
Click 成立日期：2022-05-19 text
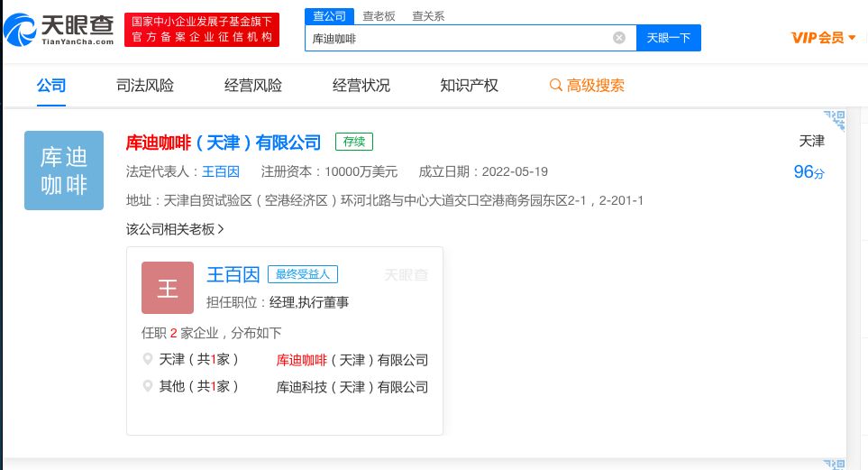pyautogui.click(x=483, y=171)
